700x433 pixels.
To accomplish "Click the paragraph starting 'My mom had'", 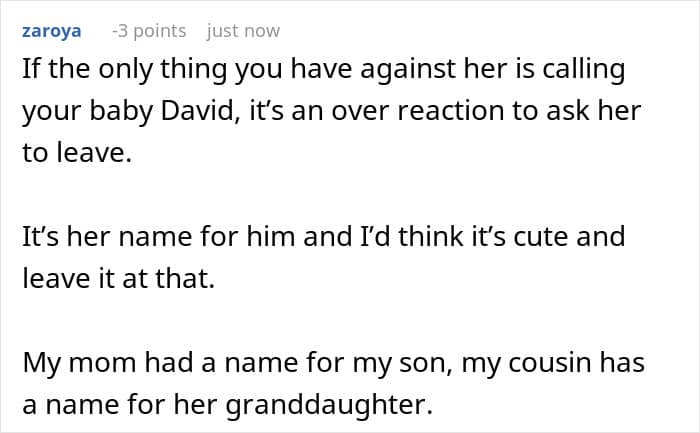I will 333,383.
